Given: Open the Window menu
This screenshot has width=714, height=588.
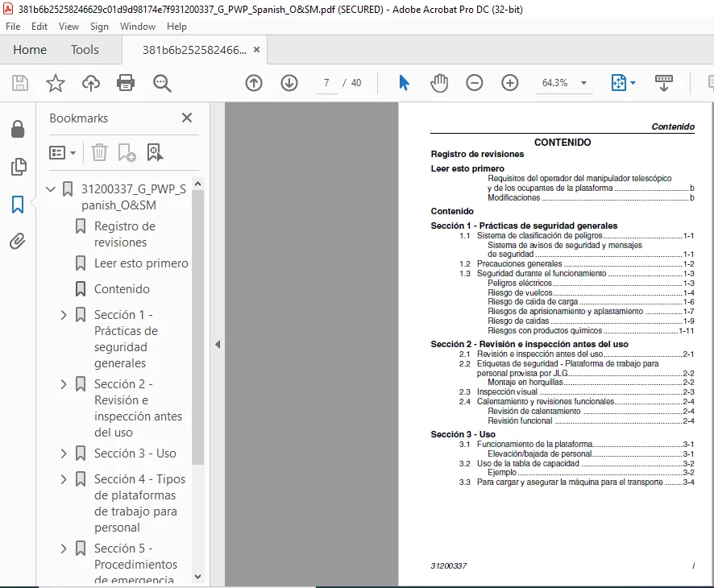Looking at the screenshot, I should [x=138, y=27].
